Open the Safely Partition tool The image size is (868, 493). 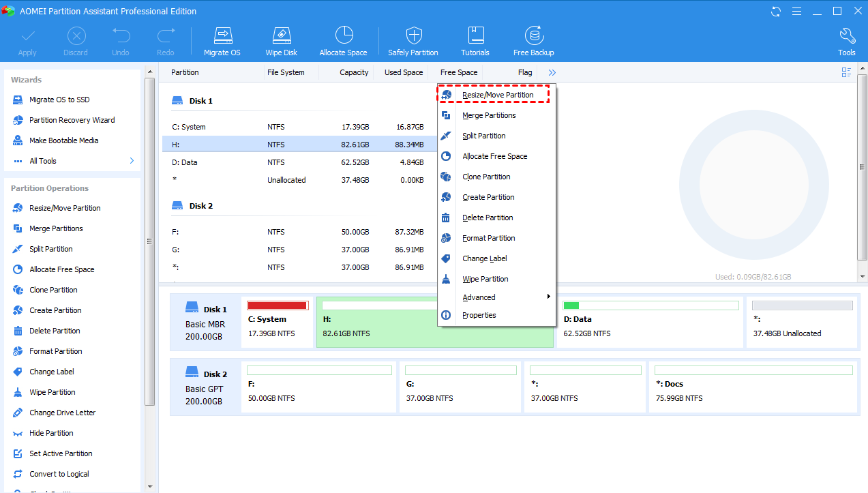click(413, 40)
